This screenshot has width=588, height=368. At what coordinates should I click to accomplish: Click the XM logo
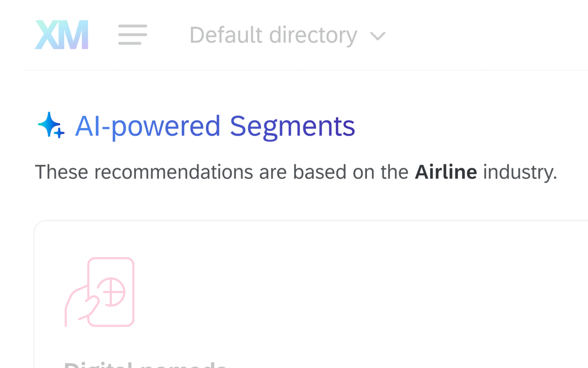(61, 35)
